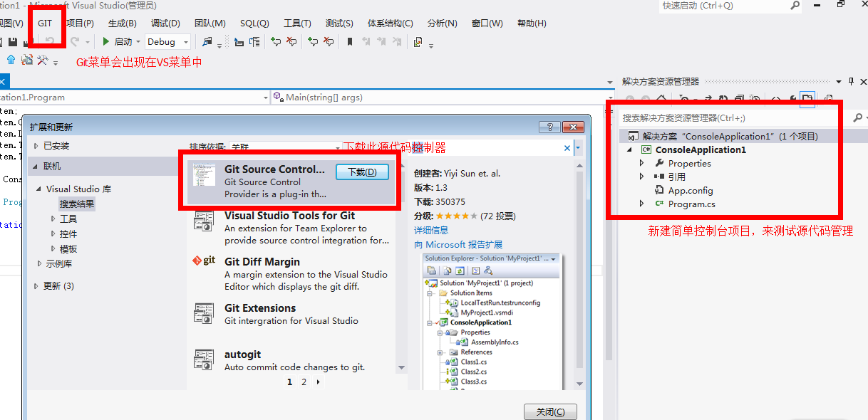The image size is (868, 420).
Task: Expand the Properties node in Solution Explorer
Action: tap(642, 163)
